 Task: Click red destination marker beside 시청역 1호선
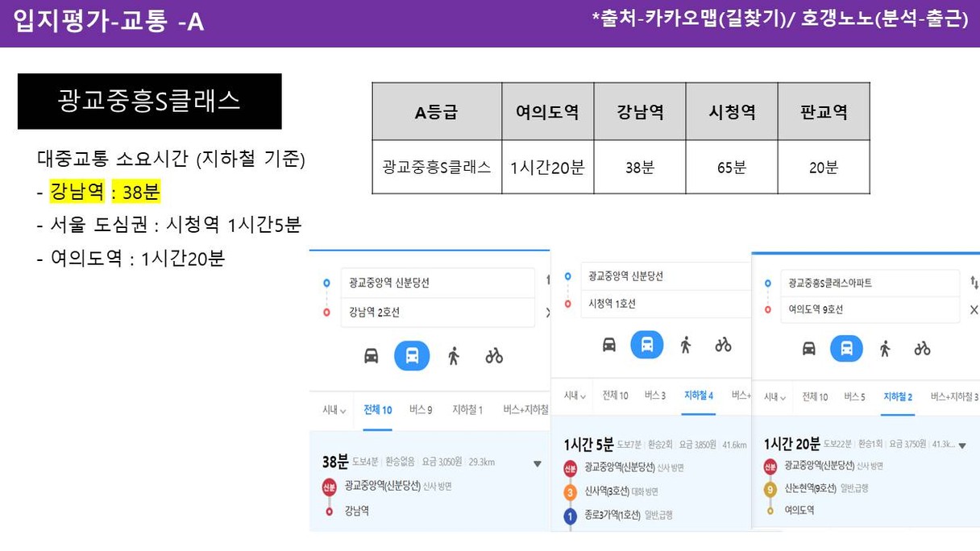[x=567, y=304]
